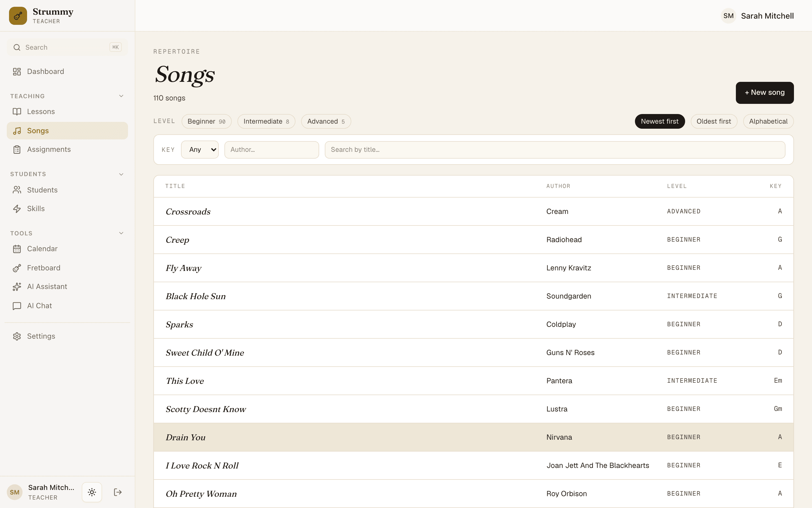Toggle the light/dark theme sun button
This screenshot has height=508, width=812.
coord(92,492)
